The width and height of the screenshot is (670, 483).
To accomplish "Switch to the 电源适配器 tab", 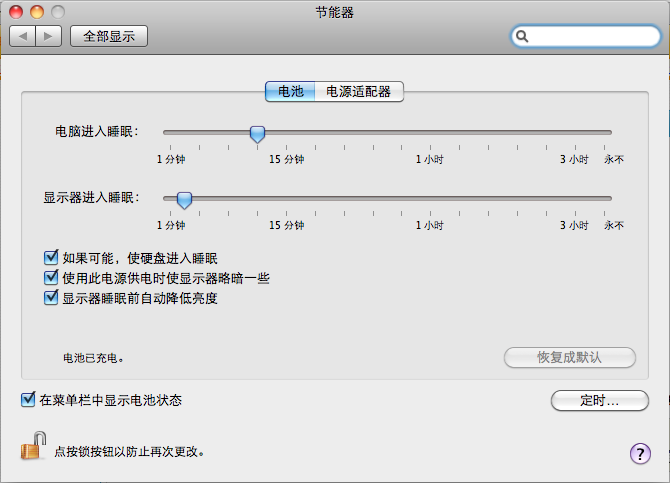I will click(x=359, y=91).
